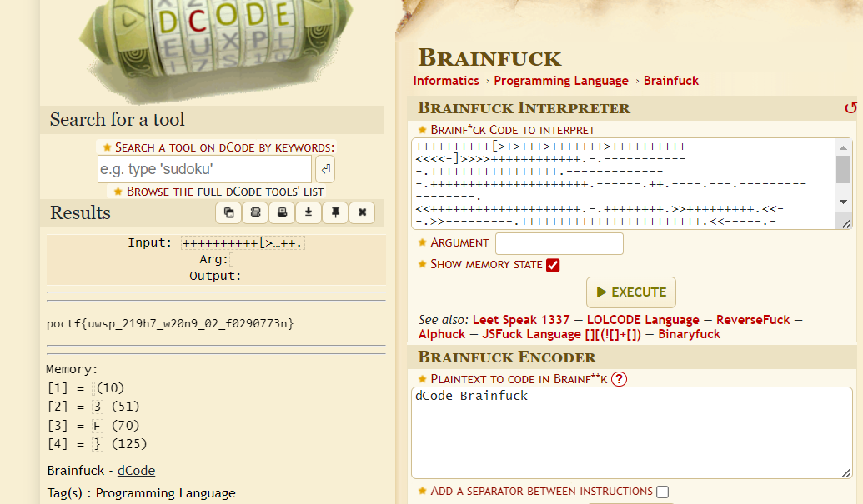863x504 pixels.
Task: Run the code with the Execute button
Action: tap(631, 292)
